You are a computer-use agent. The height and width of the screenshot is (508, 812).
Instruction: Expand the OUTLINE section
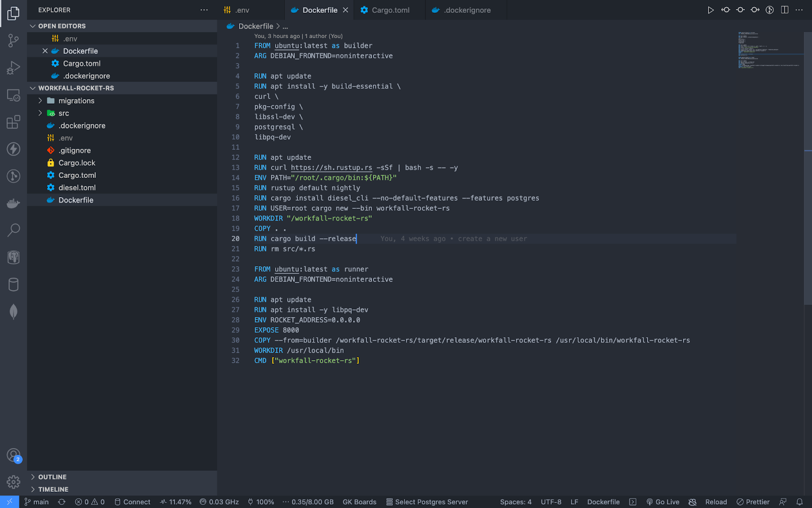(52, 477)
